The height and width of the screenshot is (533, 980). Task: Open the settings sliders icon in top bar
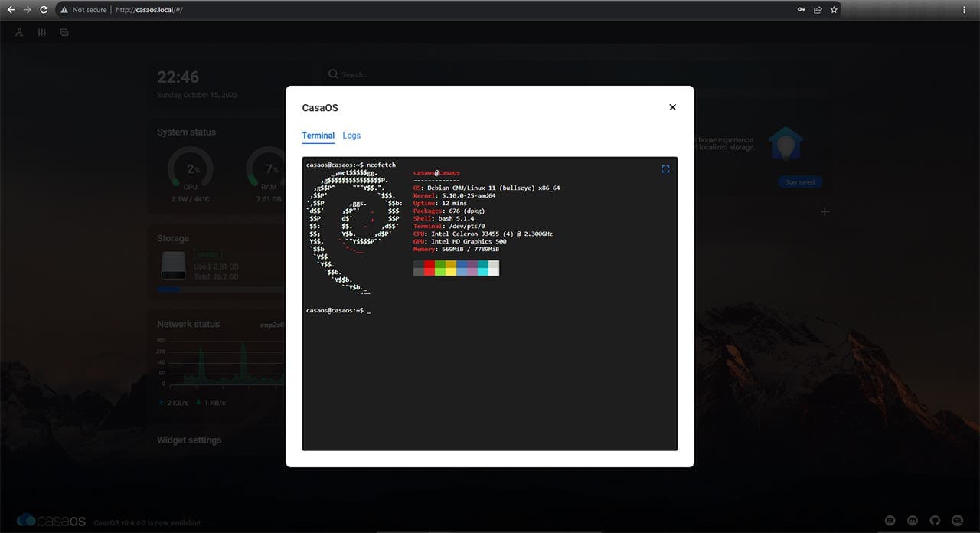click(42, 33)
